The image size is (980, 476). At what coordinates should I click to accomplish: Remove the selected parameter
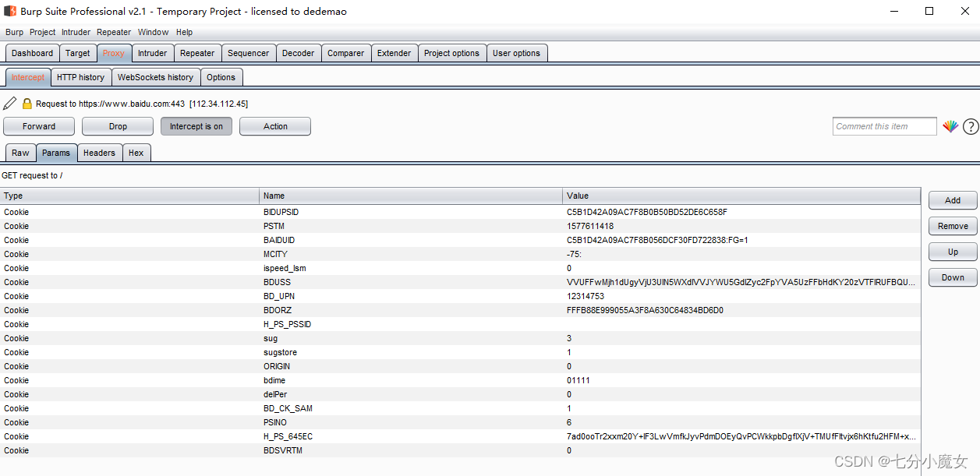coord(953,226)
